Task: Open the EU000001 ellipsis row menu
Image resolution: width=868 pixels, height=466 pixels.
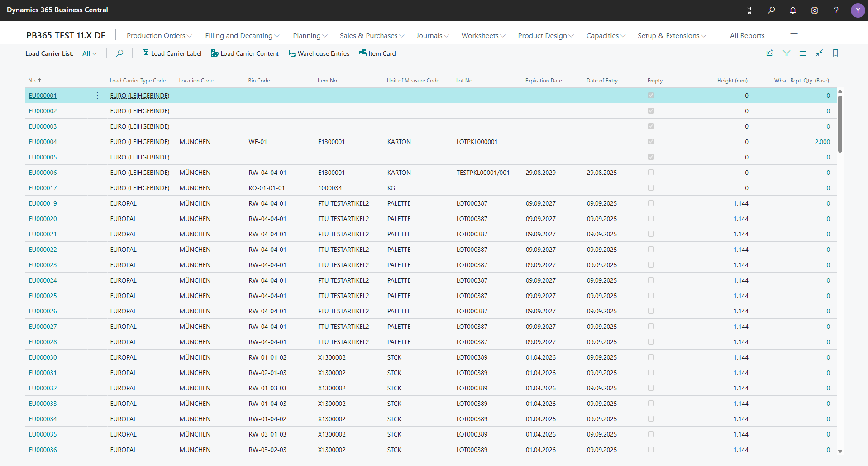Action: [97, 96]
